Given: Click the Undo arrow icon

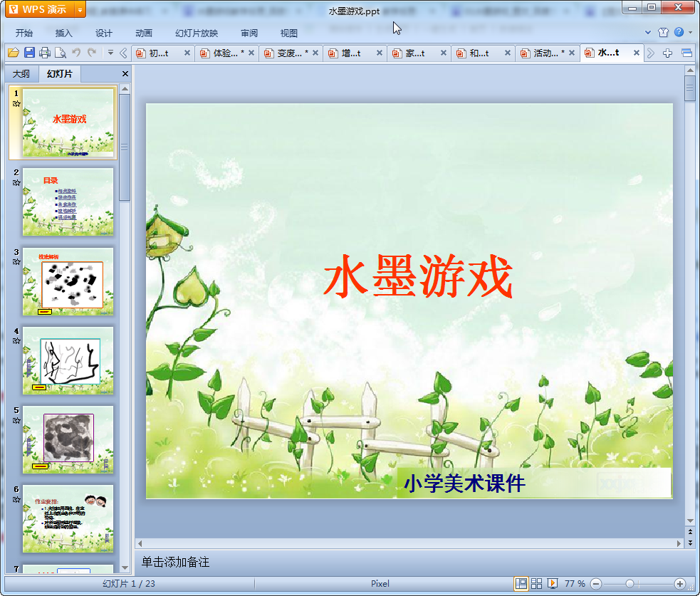Looking at the screenshot, I should coord(76,53).
